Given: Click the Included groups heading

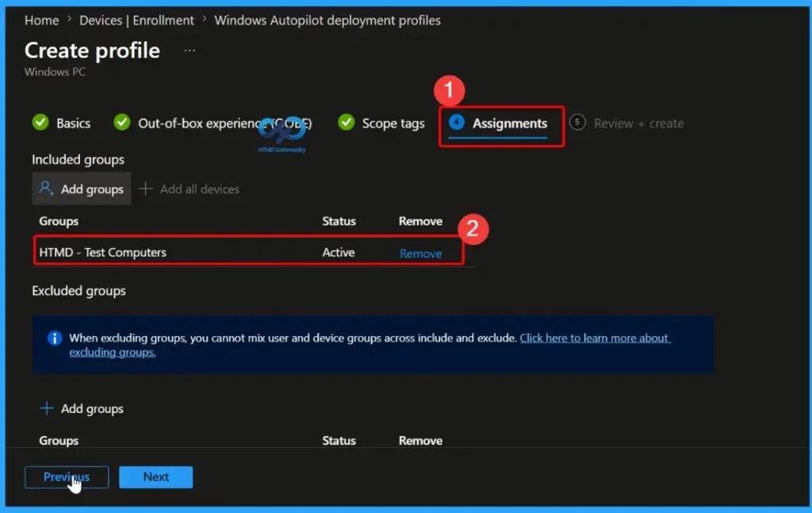Looking at the screenshot, I should 79,159.
